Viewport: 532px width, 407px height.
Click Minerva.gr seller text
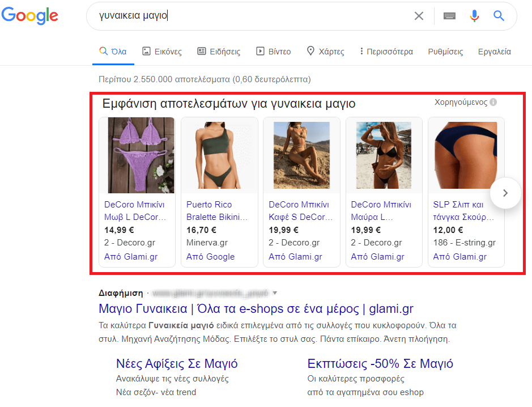[207, 243]
